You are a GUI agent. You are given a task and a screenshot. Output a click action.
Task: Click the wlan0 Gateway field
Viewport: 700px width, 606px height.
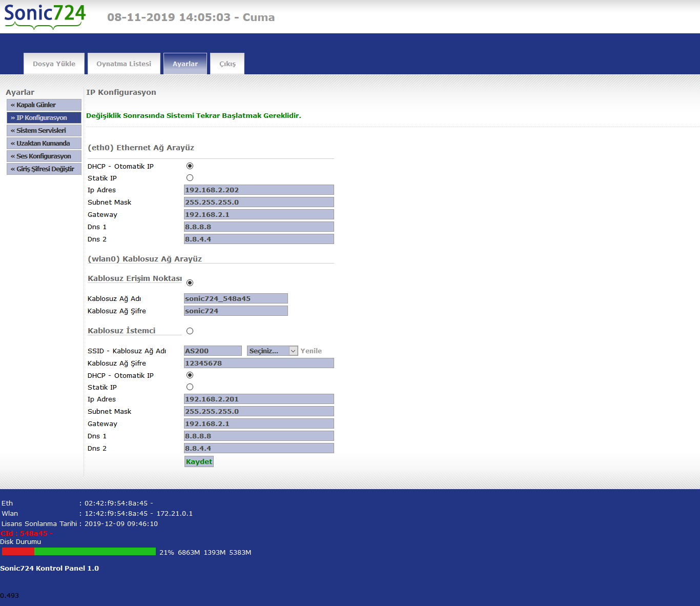[259, 423]
